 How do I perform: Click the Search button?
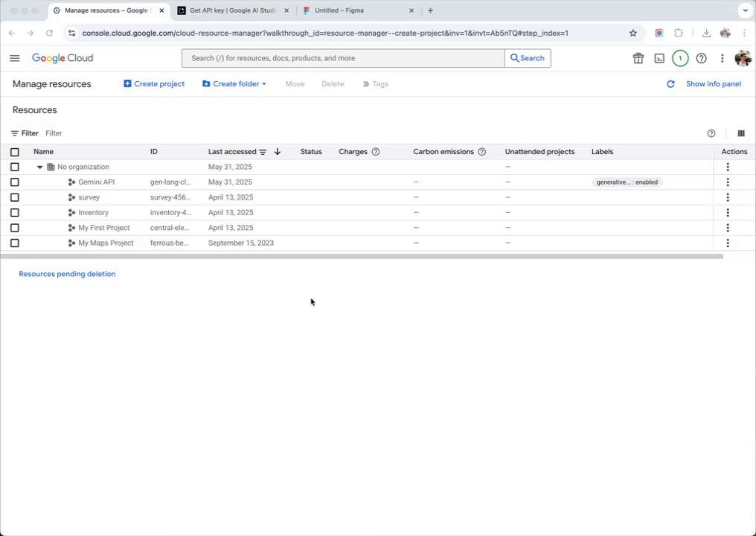click(528, 58)
